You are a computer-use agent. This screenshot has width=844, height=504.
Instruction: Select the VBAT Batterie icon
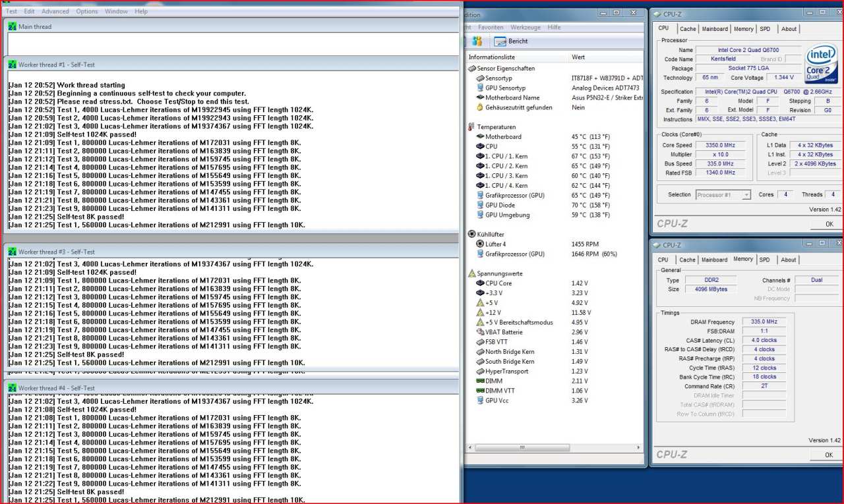pos(479,332)
